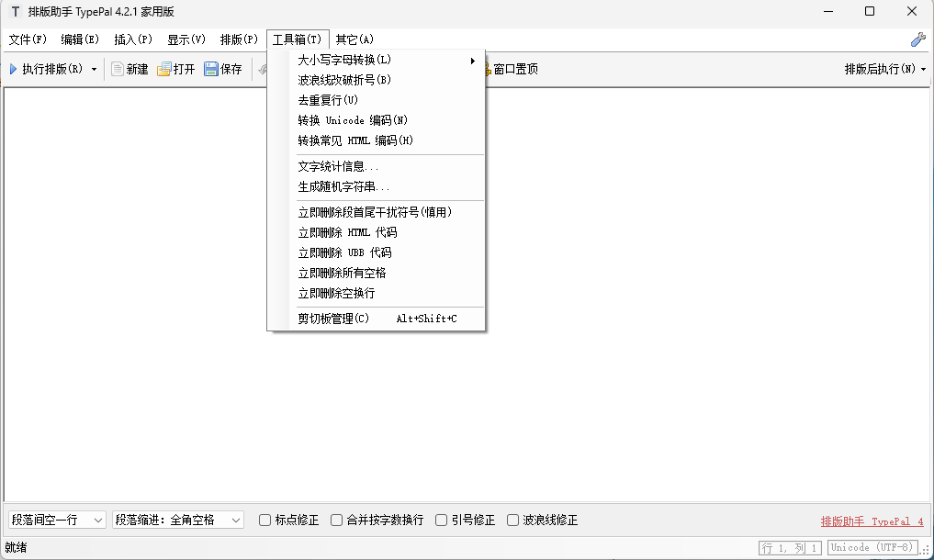Image resolution: width=934 pixels, height=560 pixels.
Task: Choose 立即删除段首尾干扰符号(慎用)
Action: point(377,212)
